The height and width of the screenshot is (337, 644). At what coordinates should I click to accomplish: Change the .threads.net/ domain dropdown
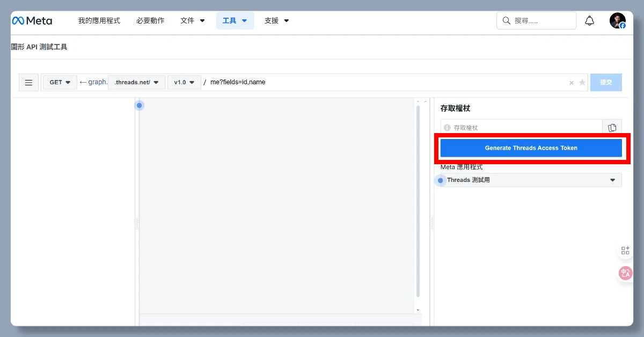136,83
